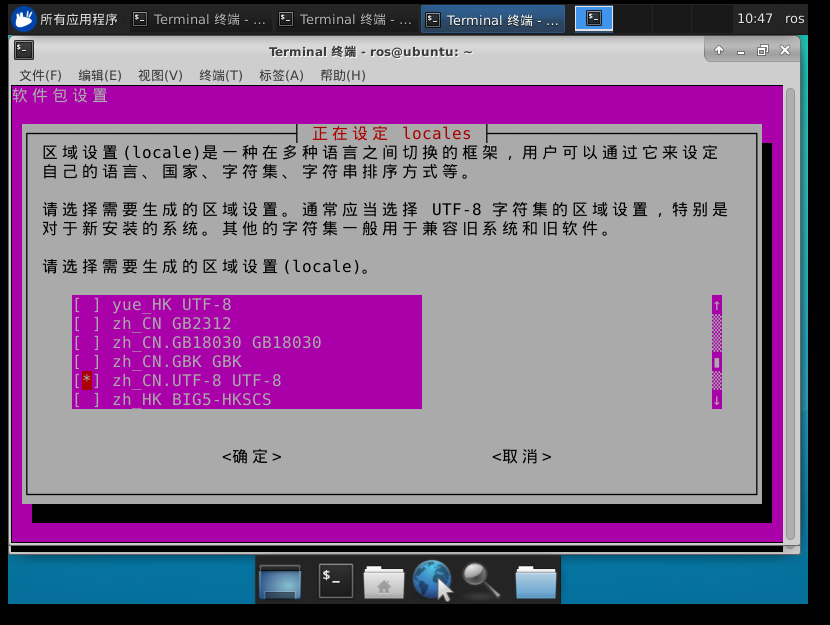Click the Xfce mouse logo icon
This screenshot has width=830, height=625.
(x=24, y=20)
